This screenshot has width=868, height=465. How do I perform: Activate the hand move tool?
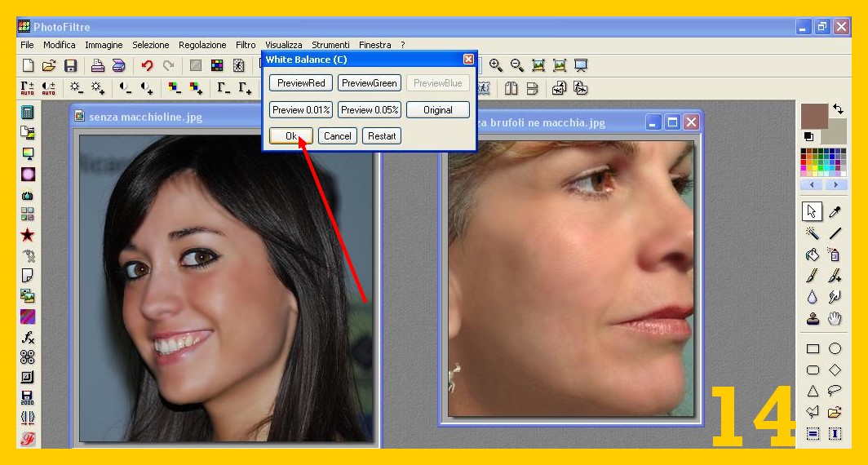pos(835,319)
